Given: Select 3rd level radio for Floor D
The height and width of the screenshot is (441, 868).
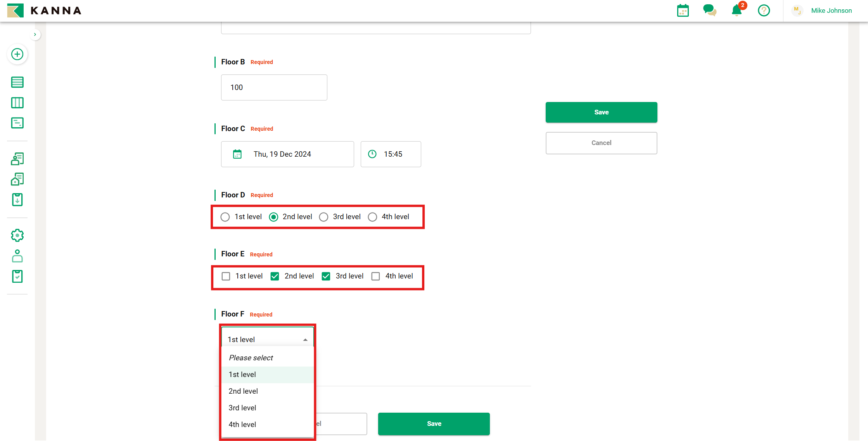Looking at the screenshot, I should (x=323, y=217).
